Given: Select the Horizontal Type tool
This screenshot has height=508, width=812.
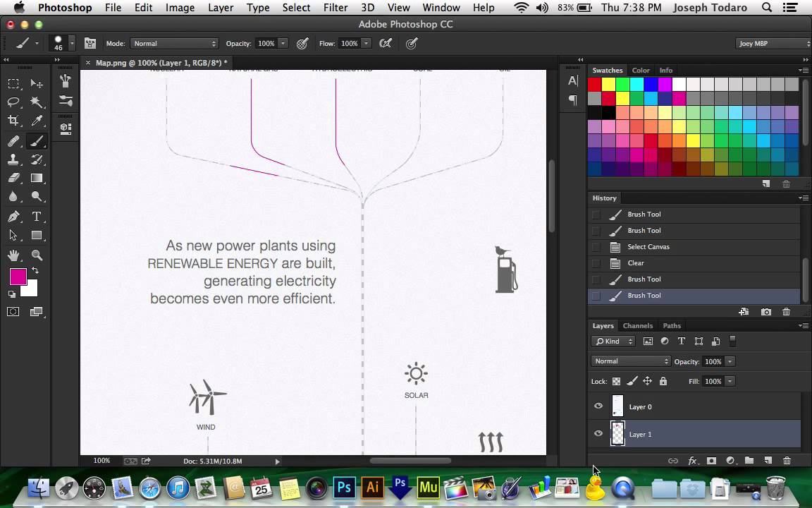Looking at the screenshot, I should [x=36, y=217].
